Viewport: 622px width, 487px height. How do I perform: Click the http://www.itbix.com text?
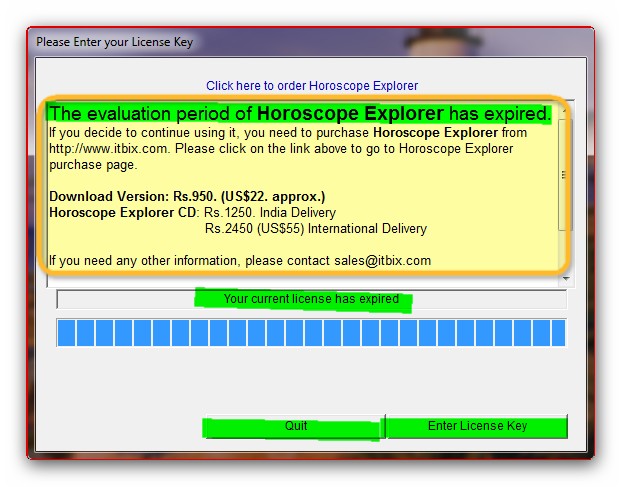coord(108,149)
